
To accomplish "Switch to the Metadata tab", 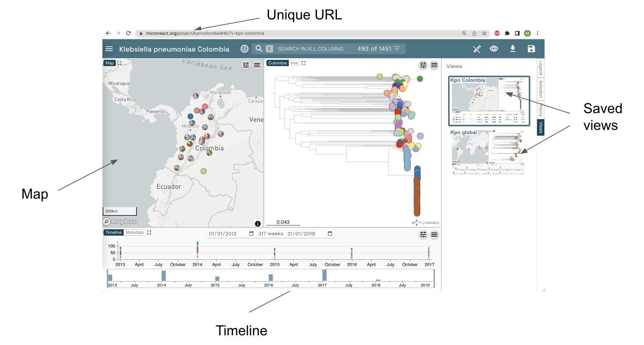I will 134,232.
